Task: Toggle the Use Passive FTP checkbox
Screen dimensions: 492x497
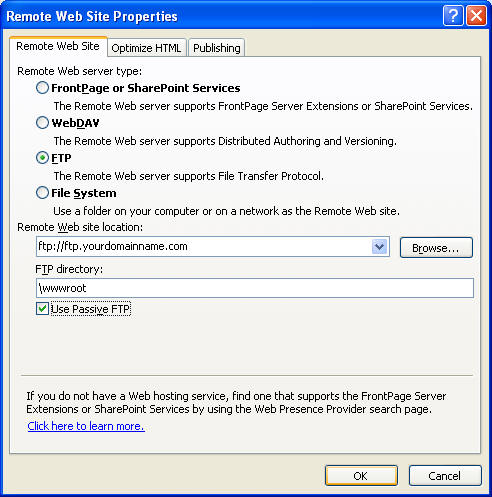Action: [x=42, y=309]
